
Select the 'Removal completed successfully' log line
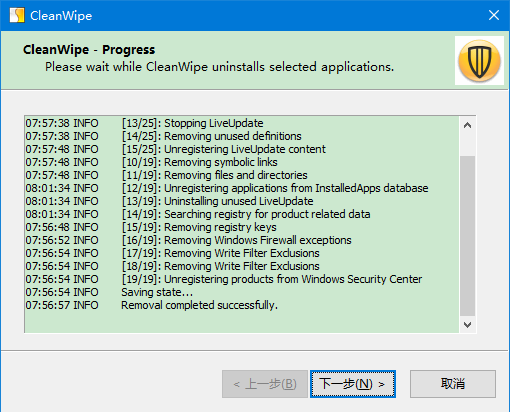[x=152, y=305]
